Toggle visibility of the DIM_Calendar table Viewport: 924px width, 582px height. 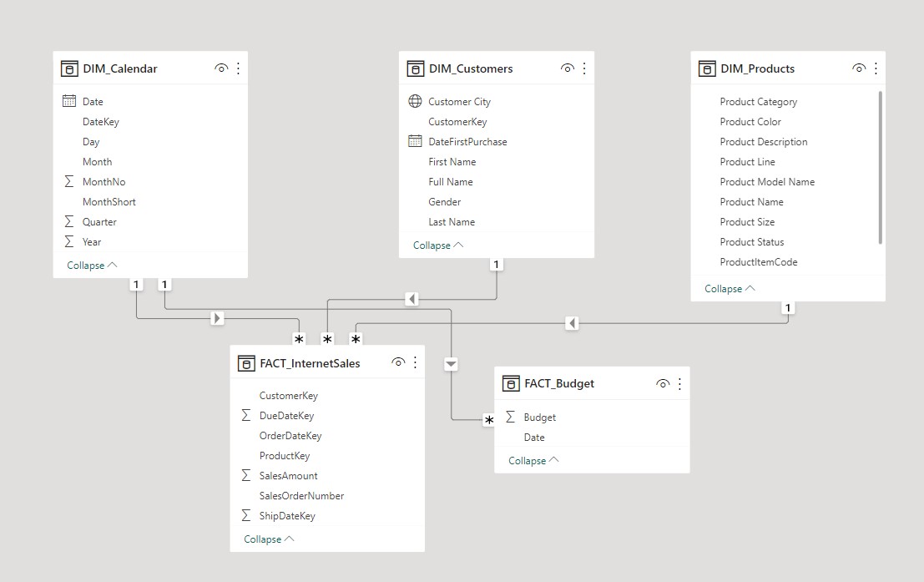point(221,68)
